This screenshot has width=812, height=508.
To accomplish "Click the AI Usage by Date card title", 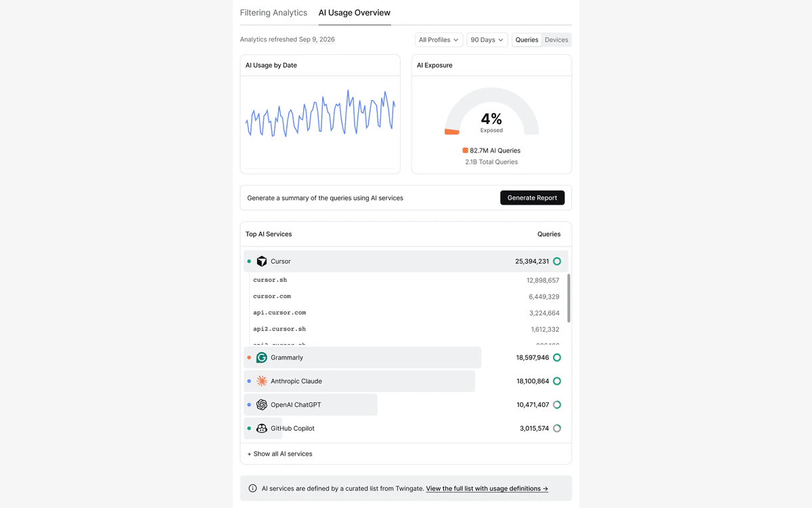I will (x=271, y=66).
